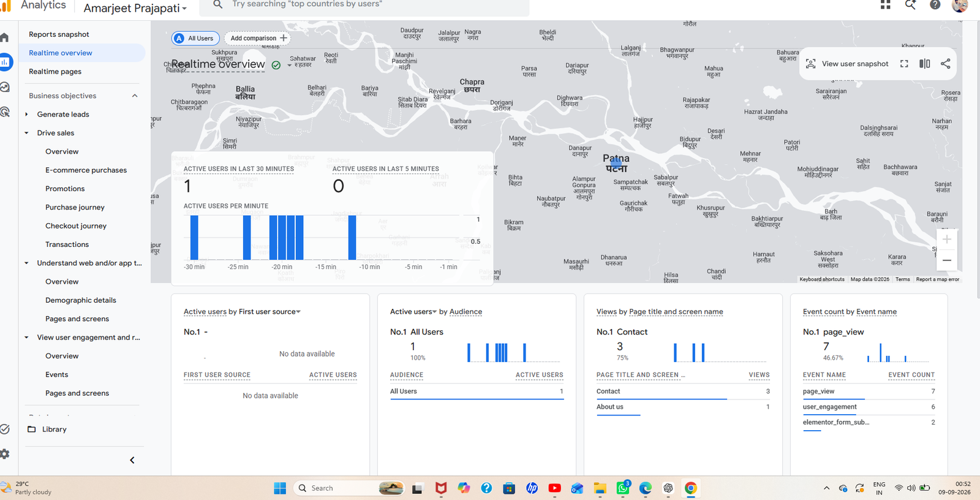
Task: Zoom in the map with plus button
Action: (947, 240)
